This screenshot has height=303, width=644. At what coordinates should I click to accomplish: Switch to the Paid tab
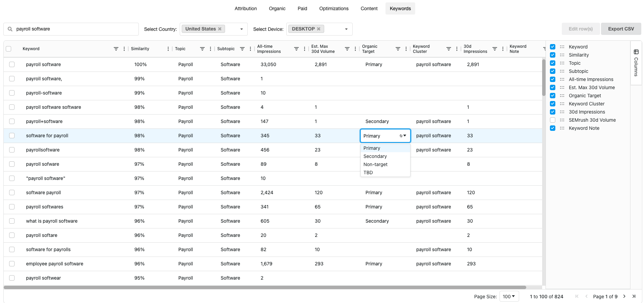302,8
